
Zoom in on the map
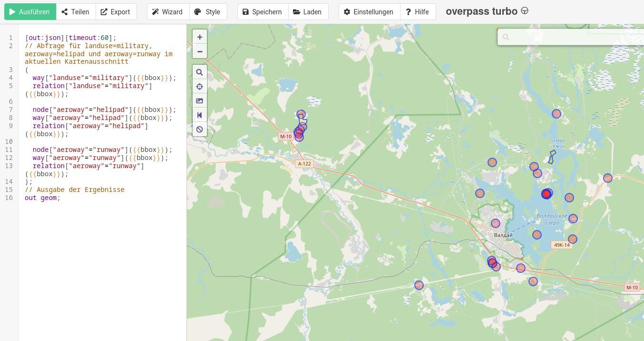point(200,37)
